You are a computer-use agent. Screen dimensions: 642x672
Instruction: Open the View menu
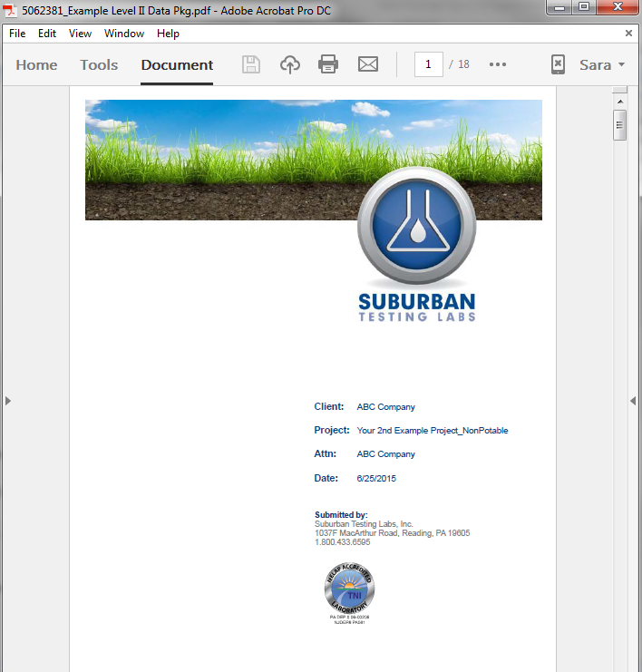click(x=80, y=34)
